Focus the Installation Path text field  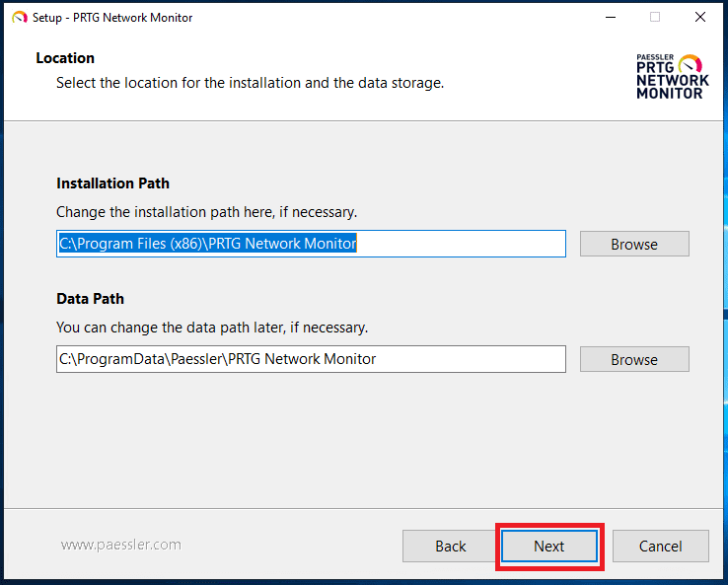coord(311,244)
